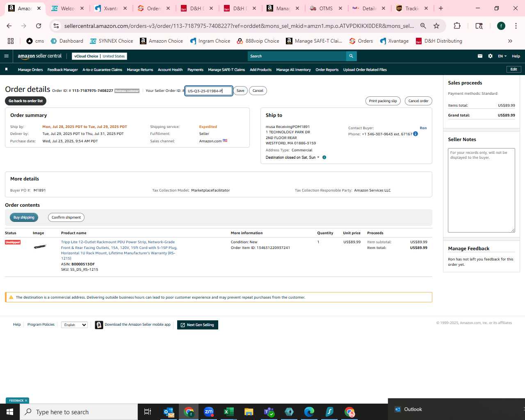The width and height of the screenshot is (525, 420).
Task: Open Windows Start menu
Action: [10, 412]
